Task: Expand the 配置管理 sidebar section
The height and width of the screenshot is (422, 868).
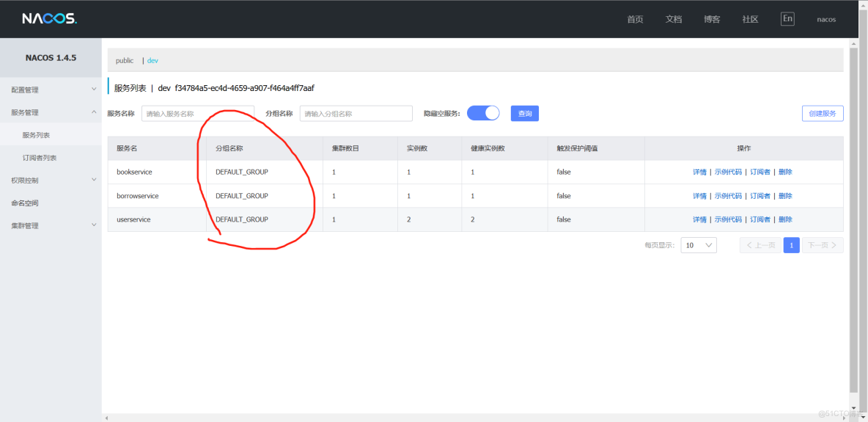Action: click(51, 90)
